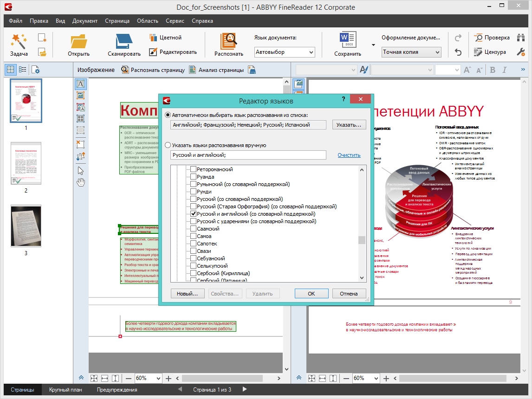The image size is (532, 399).
Task: Select page 2 thumbnail
Action: (x=26, y=163)
